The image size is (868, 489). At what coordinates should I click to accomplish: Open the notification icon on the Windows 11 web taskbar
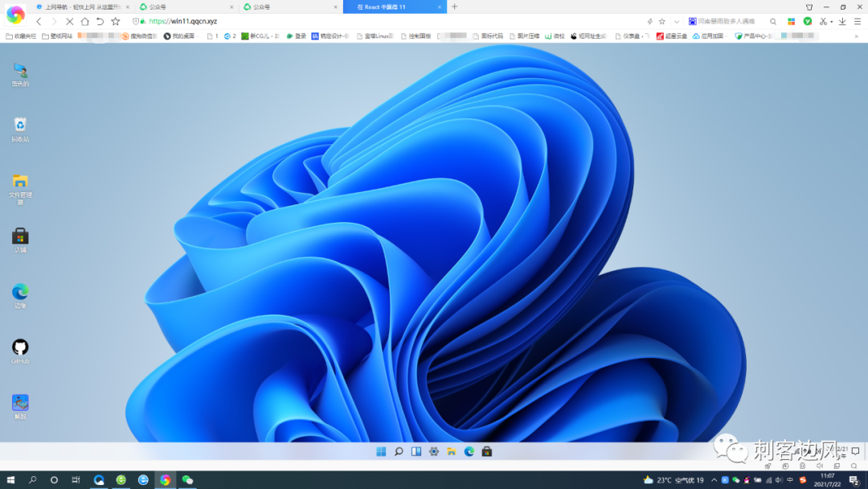point(855,450)
